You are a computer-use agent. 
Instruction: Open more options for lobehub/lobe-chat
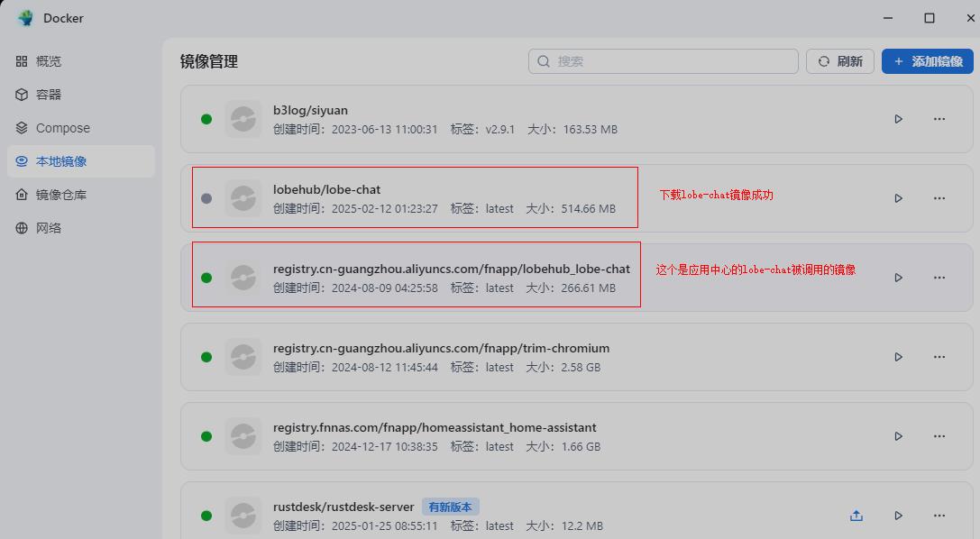[939, 198]
